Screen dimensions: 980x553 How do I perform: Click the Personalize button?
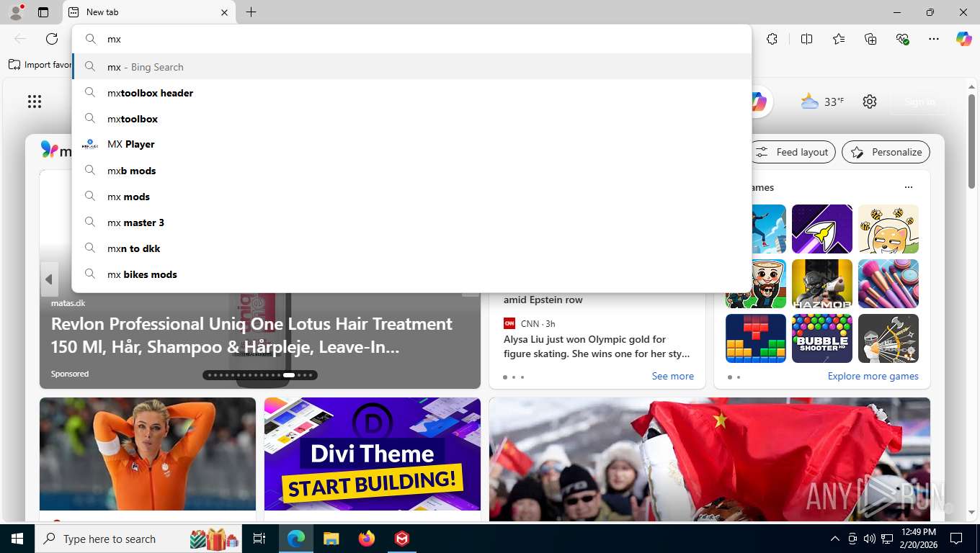[x=886, y=152]
